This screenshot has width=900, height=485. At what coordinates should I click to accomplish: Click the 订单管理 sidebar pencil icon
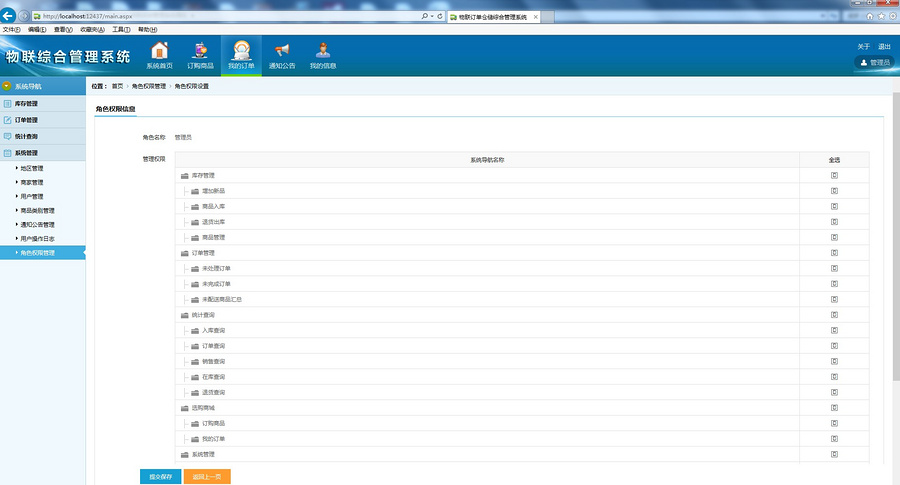[x=7, y=120]
